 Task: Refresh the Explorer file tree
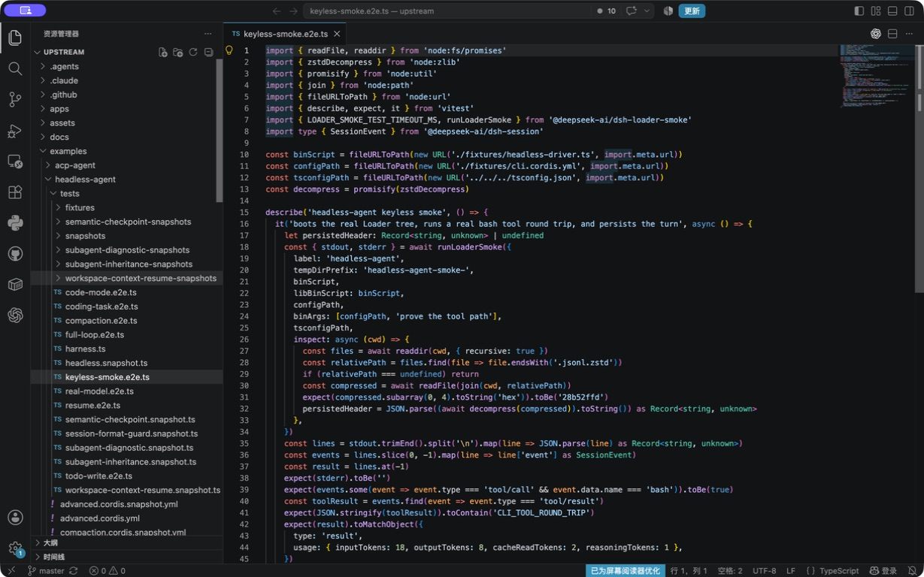pos(193,53)
